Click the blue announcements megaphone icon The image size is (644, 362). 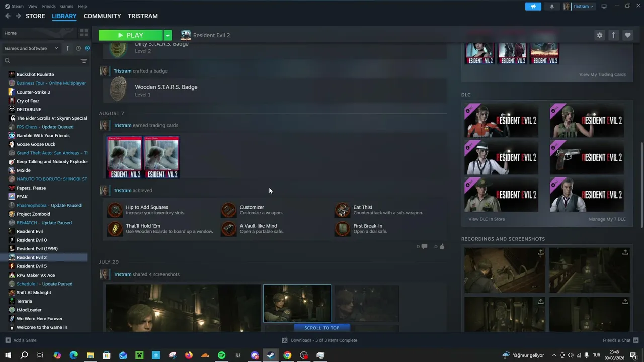533,6
